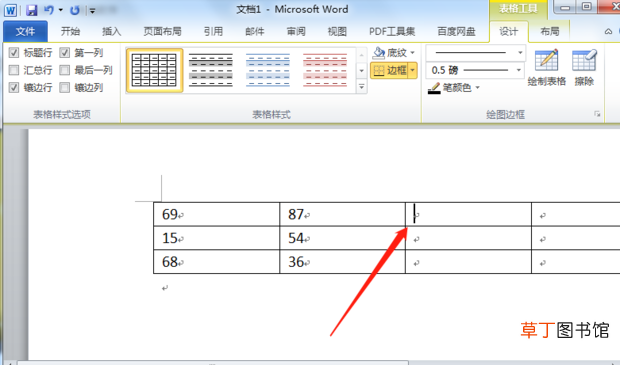Activate the 擦除 eraser tool
This screenshot has width=620, height=365.
coord(584,68)
